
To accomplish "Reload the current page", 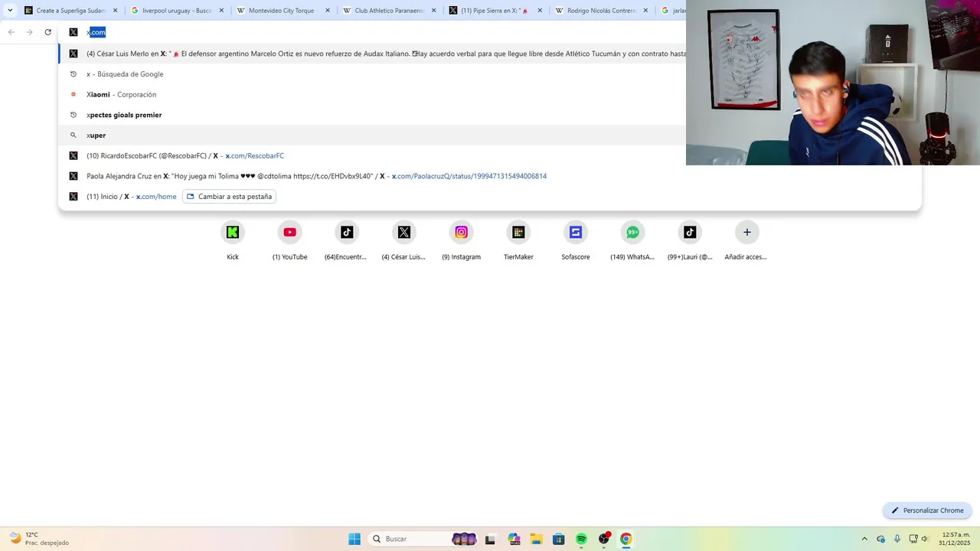I will click(x=47, y=32).
